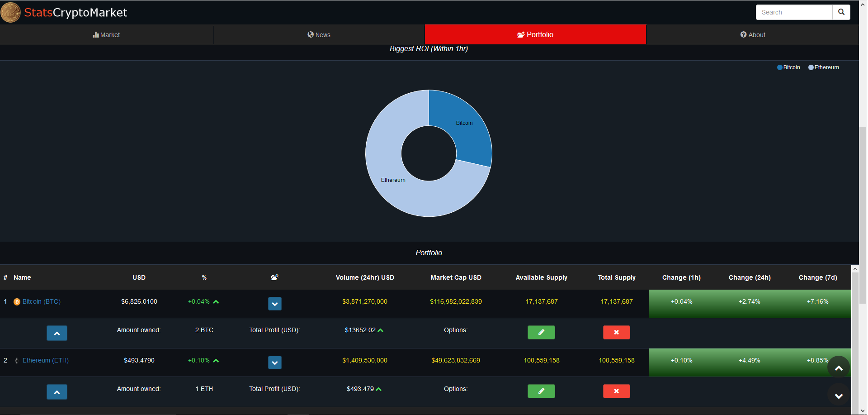Click the round scroll-down arrow button
Viewport: 868px width, 415px height.
839,396
